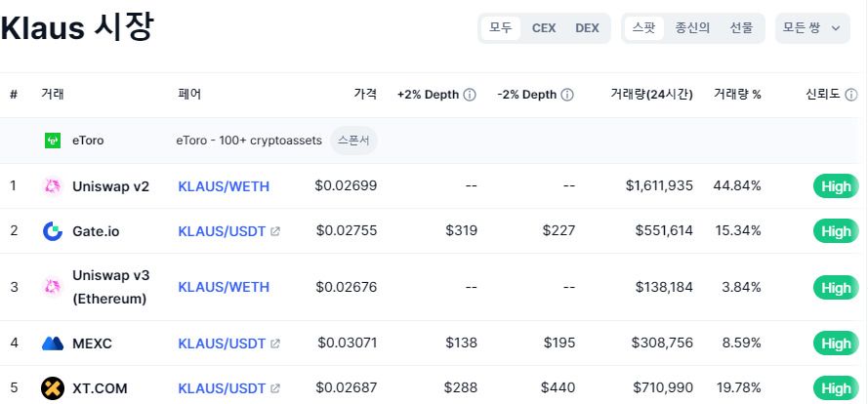Click the XT.COM exchange logo
The image size is (868, 404).
pos(53,388)
